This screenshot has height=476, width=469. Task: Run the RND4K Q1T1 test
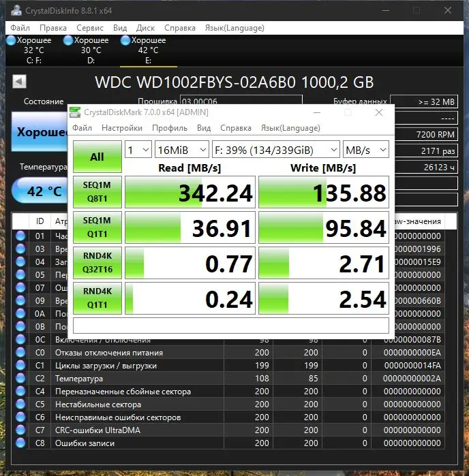[x=97, y=298]
